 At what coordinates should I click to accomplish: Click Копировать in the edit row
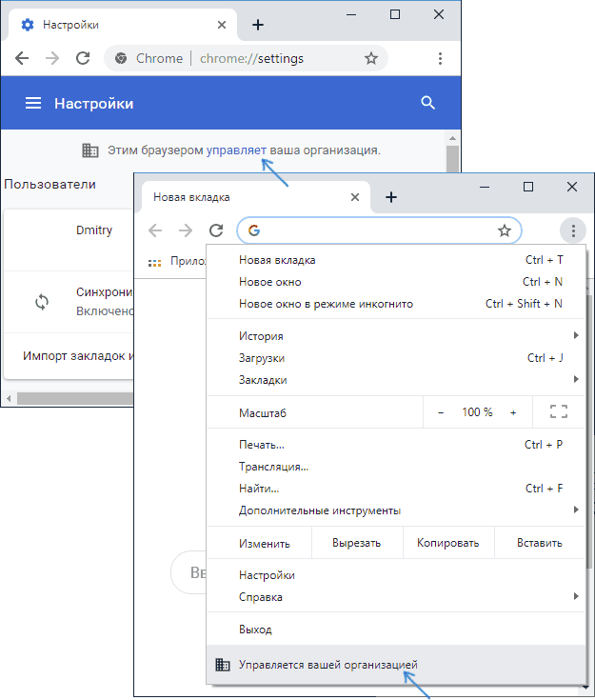[448, 543]
